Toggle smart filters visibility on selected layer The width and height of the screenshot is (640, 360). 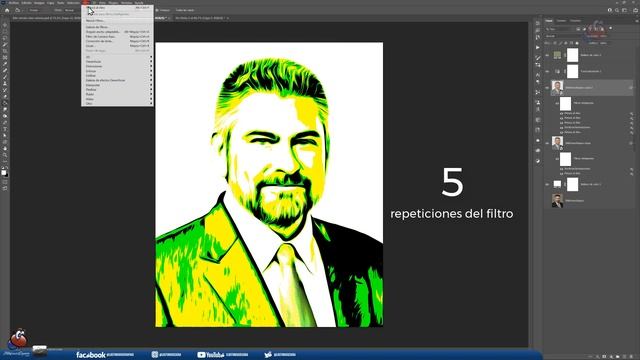(557, 103)
